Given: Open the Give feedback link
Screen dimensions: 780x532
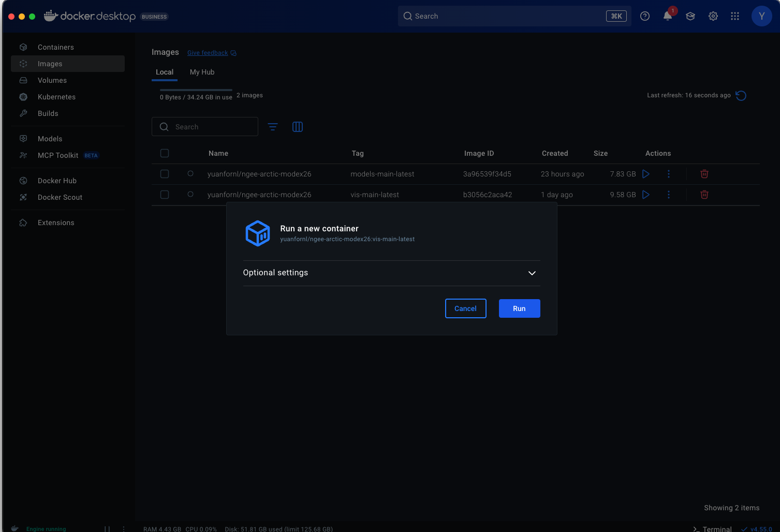Looking at the screenshot, I should tap(207, 52).
